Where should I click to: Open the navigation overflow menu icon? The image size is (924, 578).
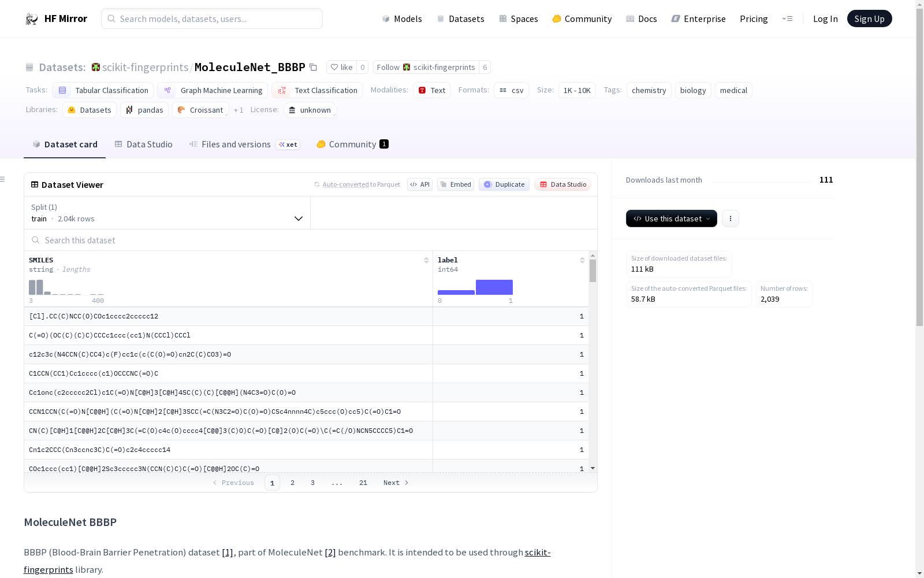click(787, 18)
